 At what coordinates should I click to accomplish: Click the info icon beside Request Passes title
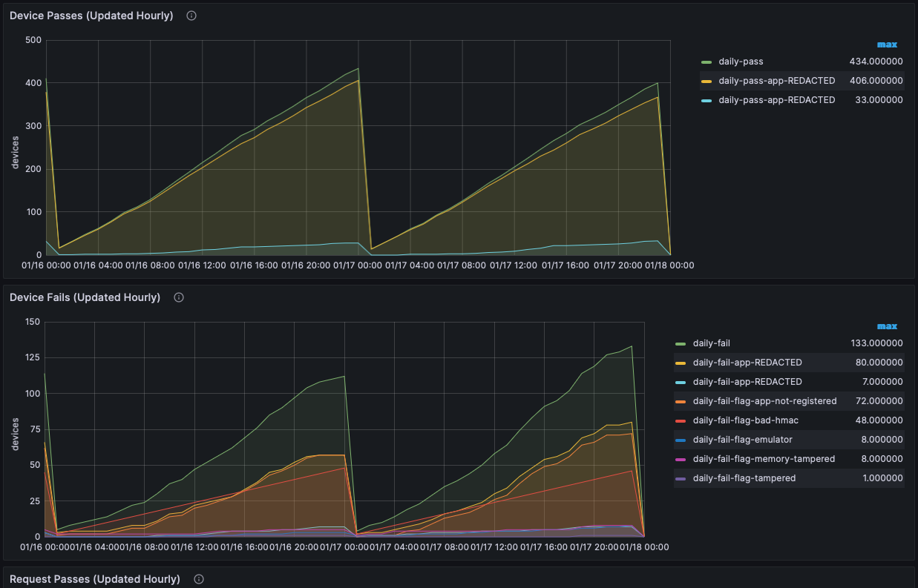198,578
